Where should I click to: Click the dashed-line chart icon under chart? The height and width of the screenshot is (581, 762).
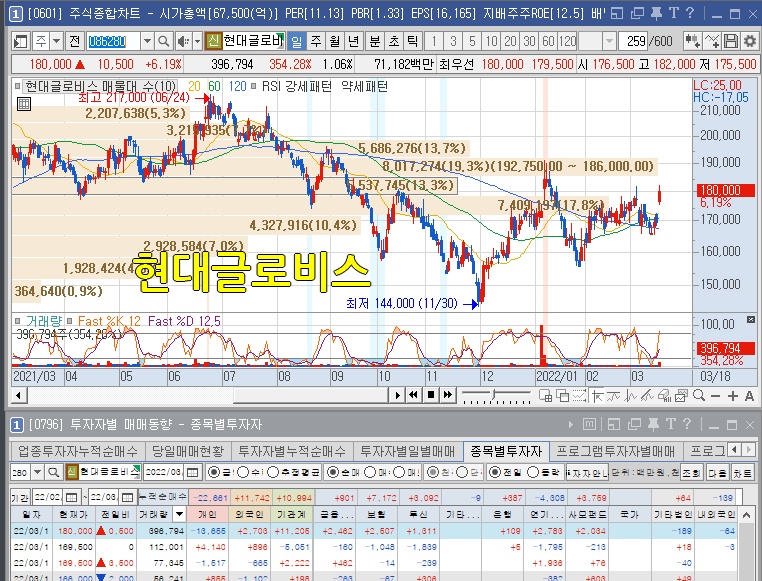click(579, 396)
